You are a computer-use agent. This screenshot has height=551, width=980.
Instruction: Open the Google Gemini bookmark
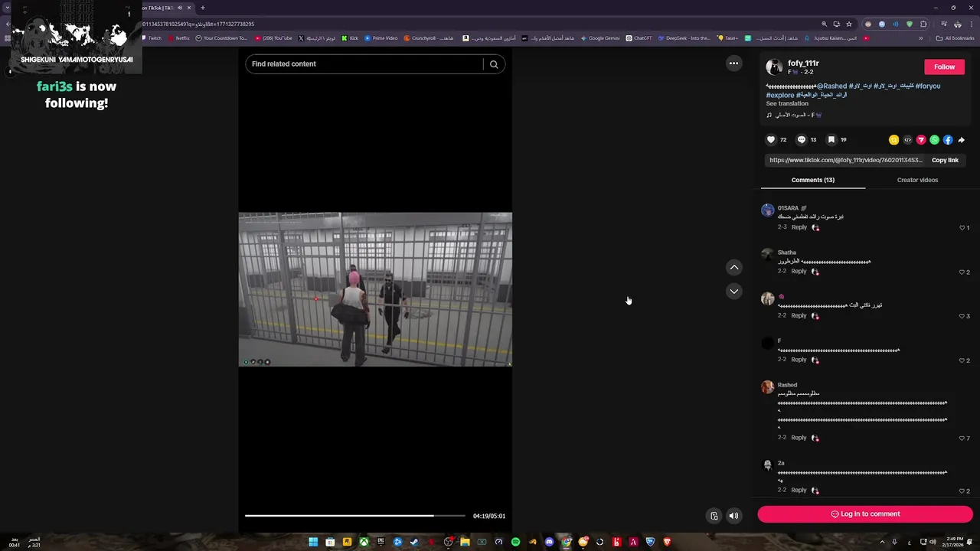[600, 38]
